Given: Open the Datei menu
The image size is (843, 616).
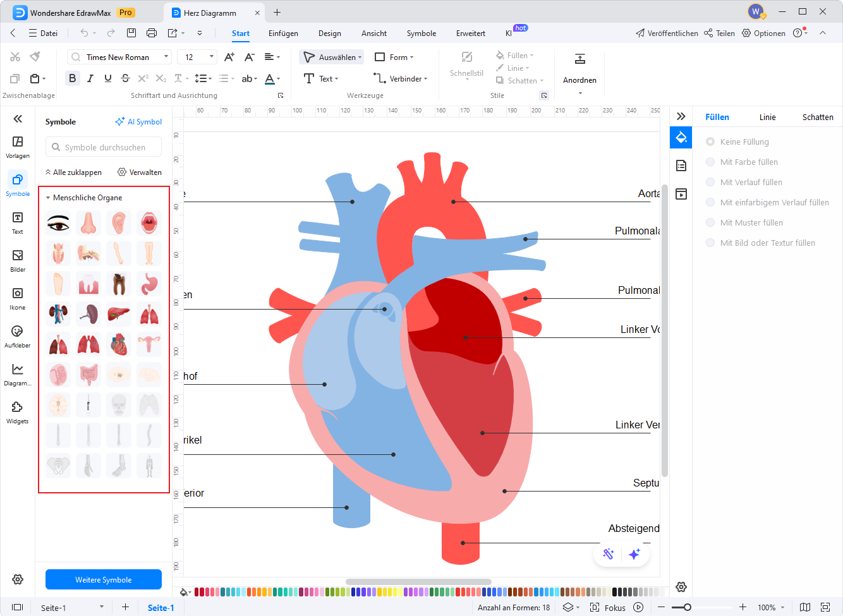Looking at the screenshot, I should click(x=49, y=33).
